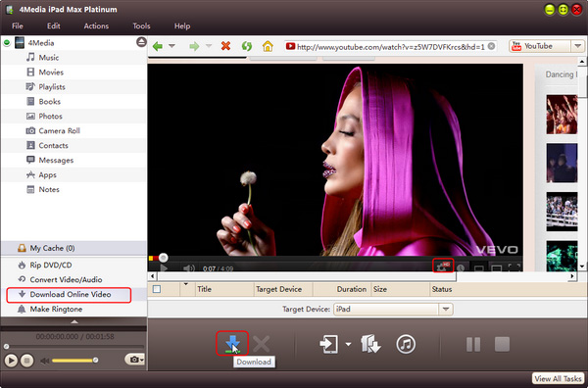The height and width of the screenshot is (388, 588).
Task: Click the preview player seek bar
Action: pos(74,347)
